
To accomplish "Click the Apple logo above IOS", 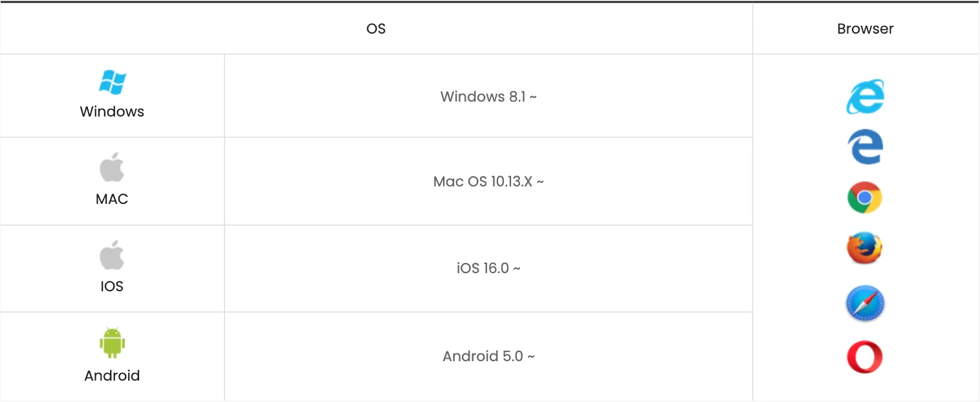I will point(112,255).
